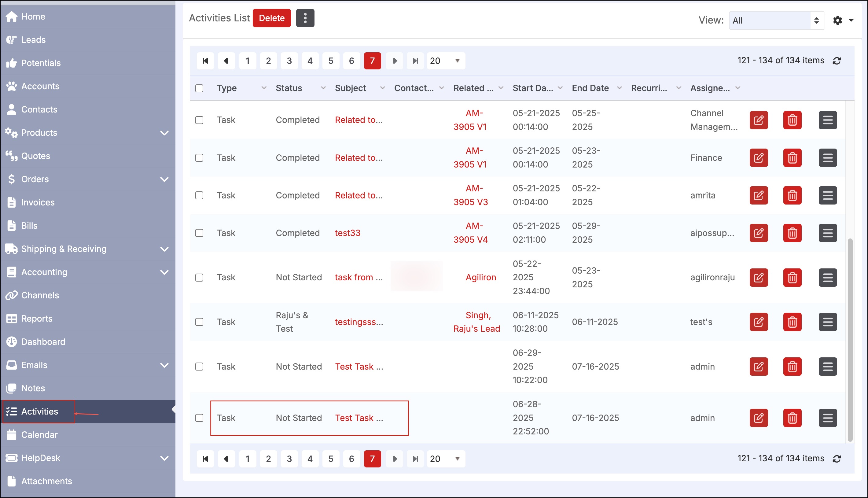Open the AM-3905 V4 related link
Screen dimensions: 868x498
point(470,233)
